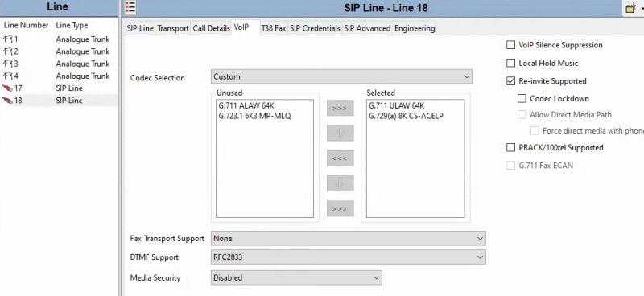The image size is (644, 296).
Task: Open the T38 Fax tab
Action: click(x=274, y=28)
